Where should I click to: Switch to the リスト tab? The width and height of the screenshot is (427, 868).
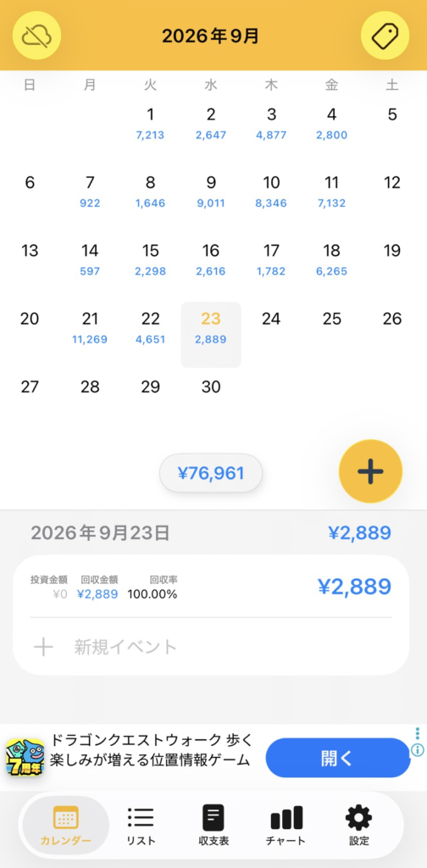point(141,826)
